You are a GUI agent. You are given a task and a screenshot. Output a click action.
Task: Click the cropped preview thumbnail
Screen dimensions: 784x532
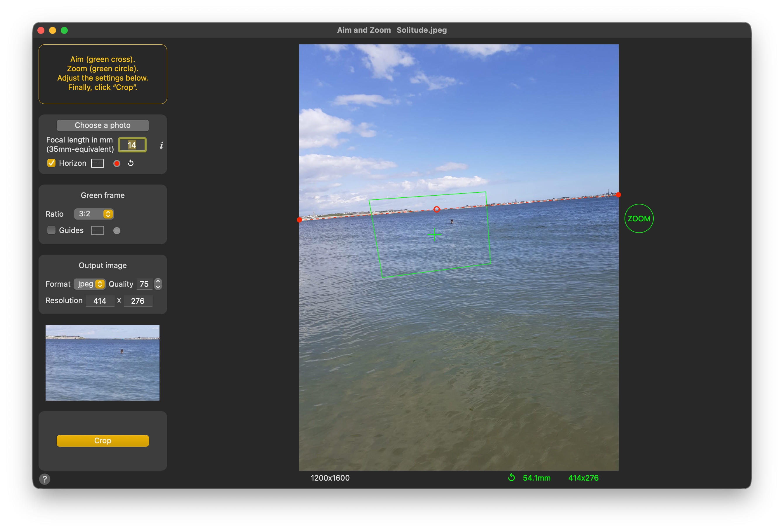click(x=103, y=362)
